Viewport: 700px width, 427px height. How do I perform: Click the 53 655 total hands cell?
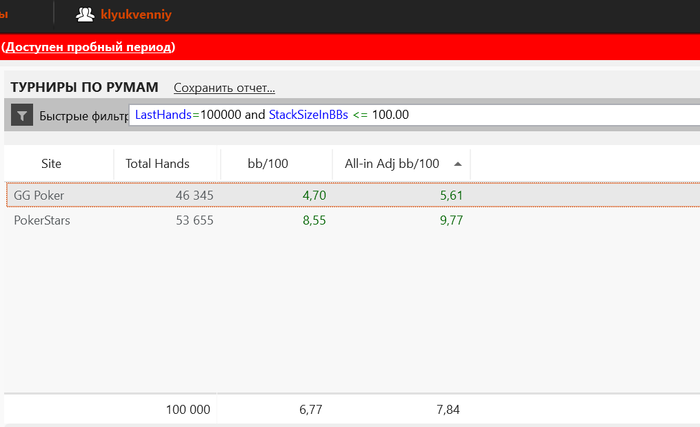pyautogui.click(x=195, y=220)
